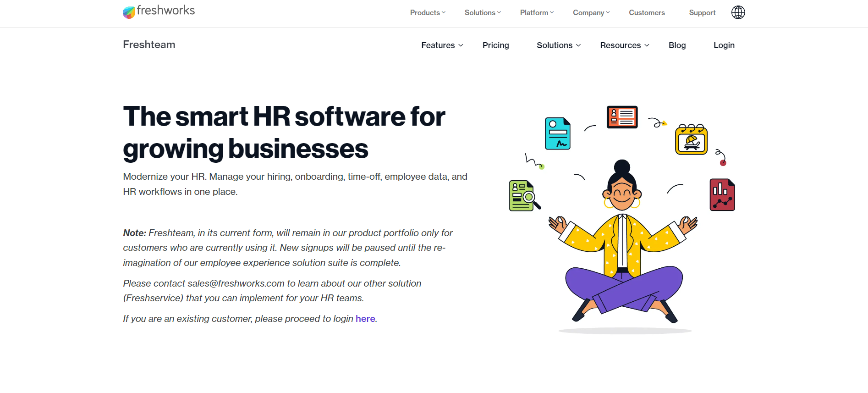868x393 pixels.
Task: Click the Login link
Action: tap(724, 45)
